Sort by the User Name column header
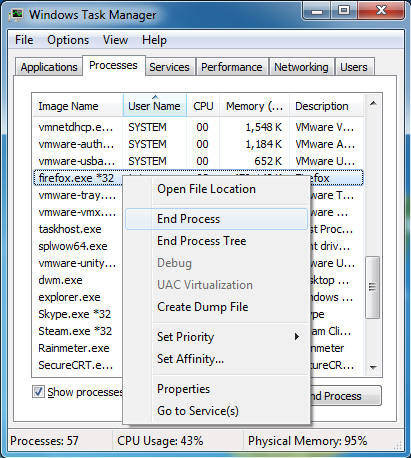This screenshot has height=458, width=411. 155,106
